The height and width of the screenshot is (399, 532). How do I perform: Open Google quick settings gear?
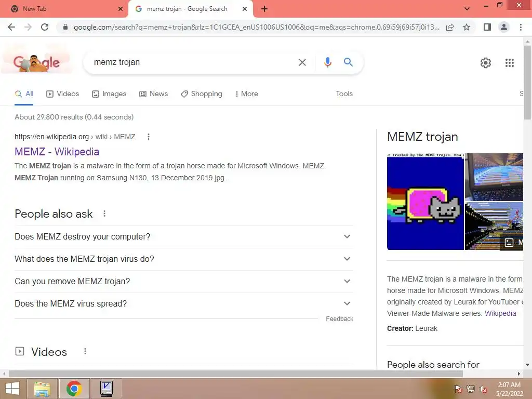tap(486, 63)
